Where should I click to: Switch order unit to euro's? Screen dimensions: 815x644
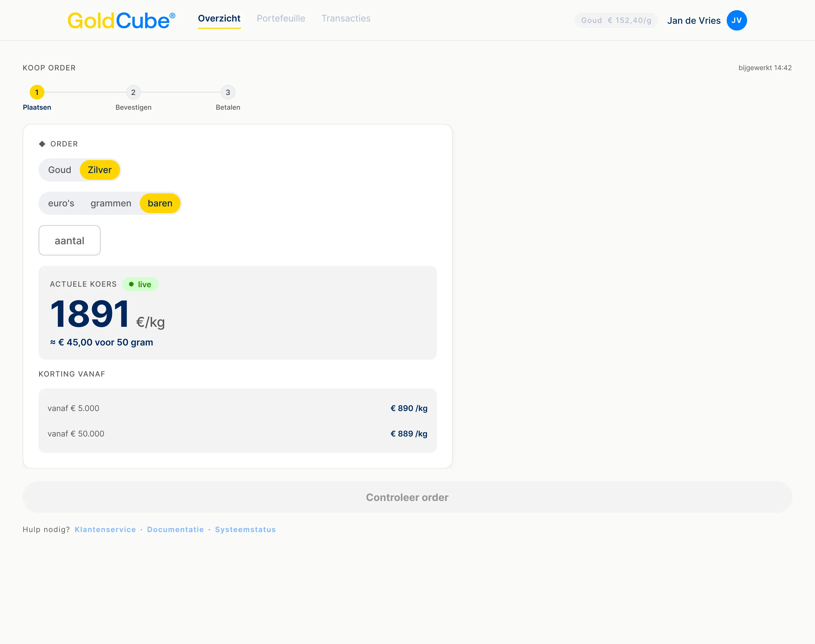click(61, 203)
